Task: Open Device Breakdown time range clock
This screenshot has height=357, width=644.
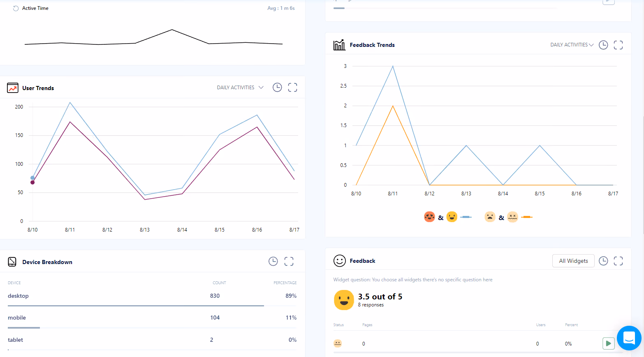Action: click(273, 261)
